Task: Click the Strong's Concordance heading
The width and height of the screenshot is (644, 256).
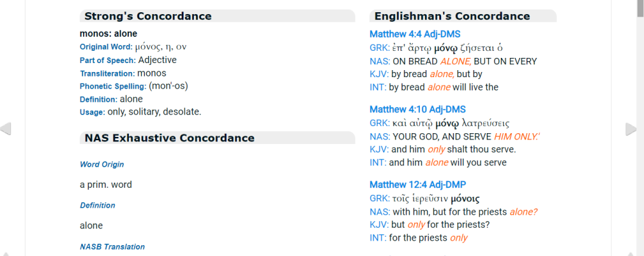Action: click(x=148, y=17)
